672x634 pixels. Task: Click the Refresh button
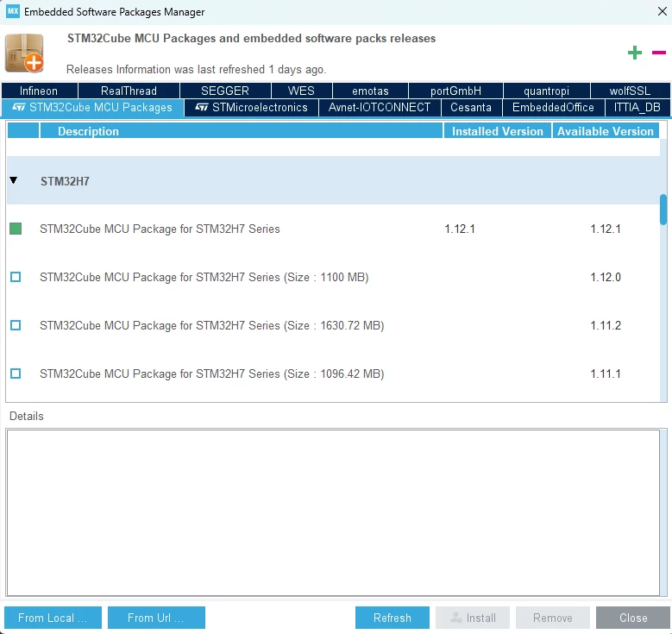[393, 618]
